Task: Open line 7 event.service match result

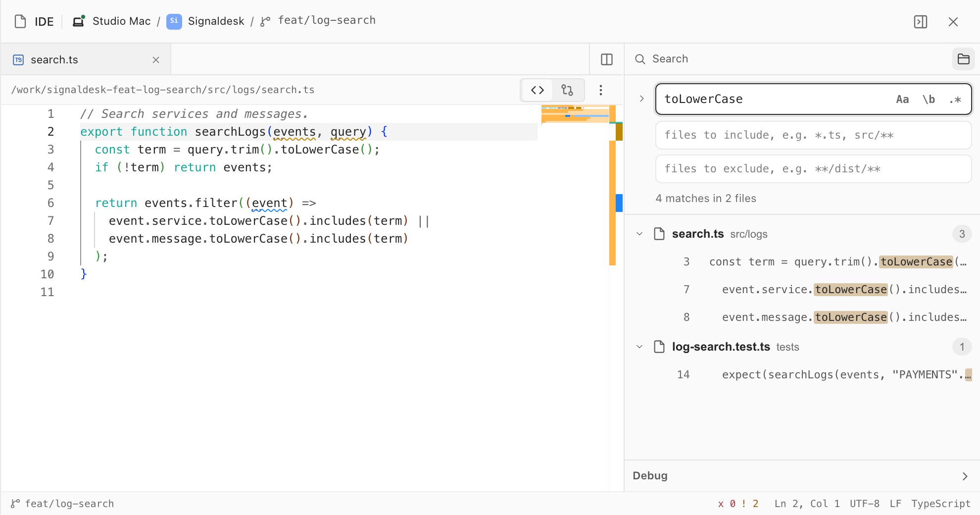Action: tap(802, 289)
